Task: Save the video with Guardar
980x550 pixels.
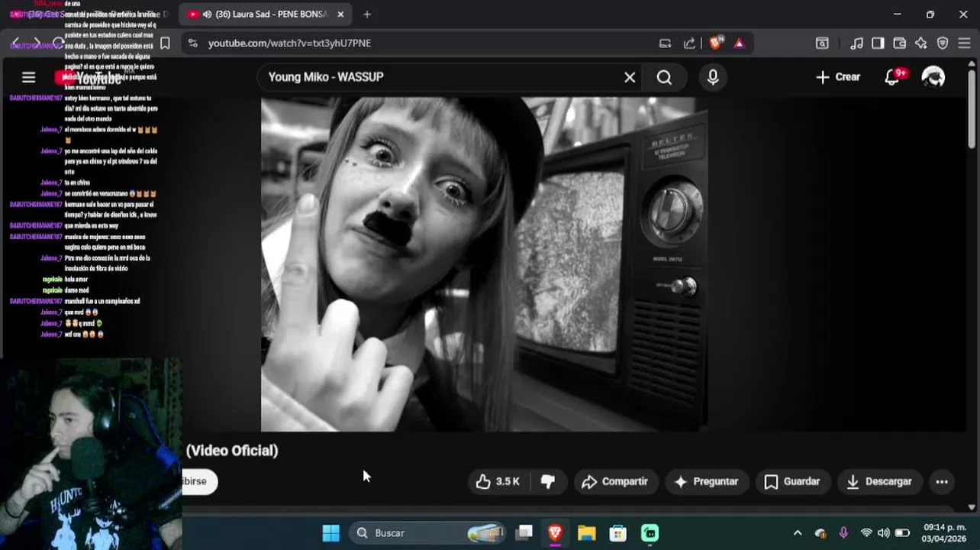Action: [792, 481]
